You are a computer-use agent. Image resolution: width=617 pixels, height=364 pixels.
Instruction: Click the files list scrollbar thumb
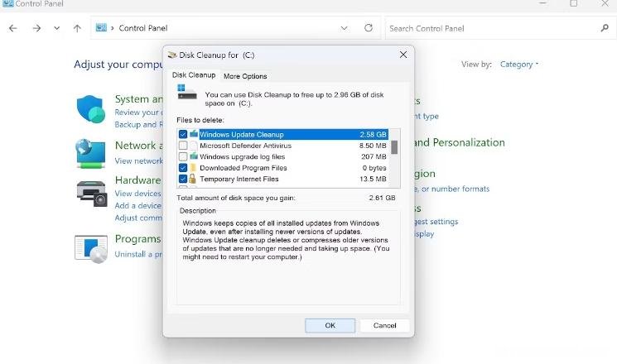click(x=394, y=147)
